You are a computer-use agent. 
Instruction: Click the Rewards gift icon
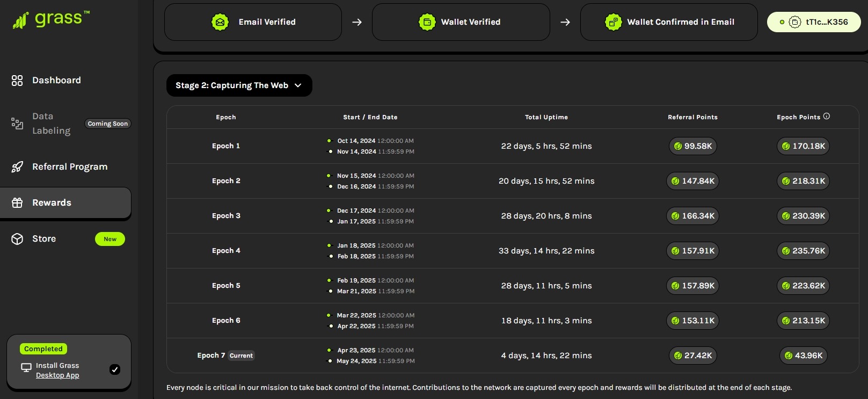pos(17,203)
